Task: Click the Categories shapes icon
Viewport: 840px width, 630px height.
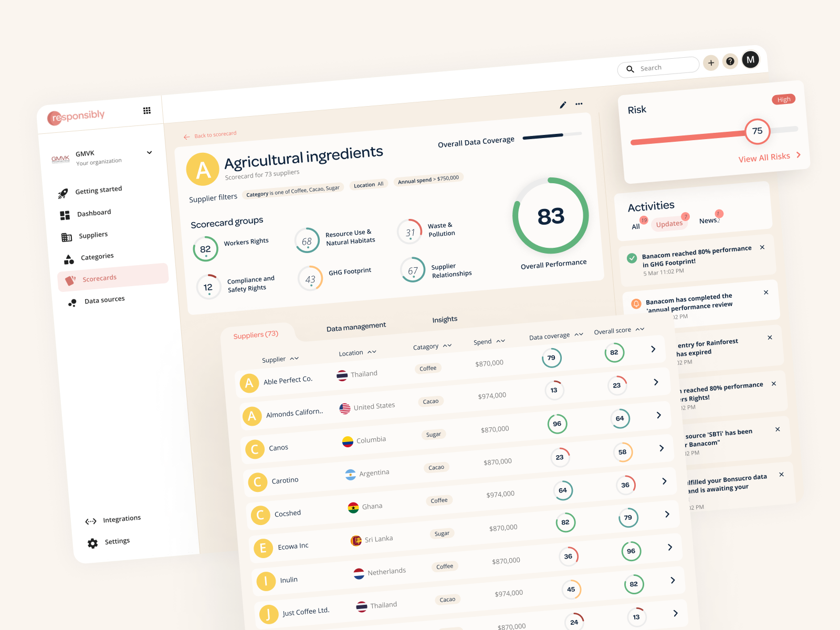Action: (69, 259)
